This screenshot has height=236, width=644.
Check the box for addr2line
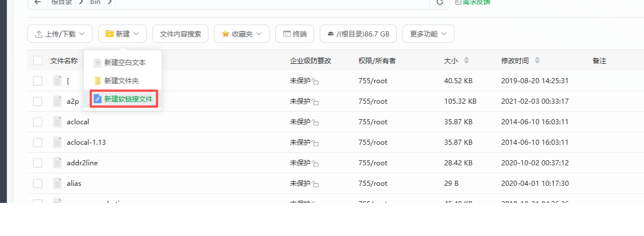pos(38,163)
